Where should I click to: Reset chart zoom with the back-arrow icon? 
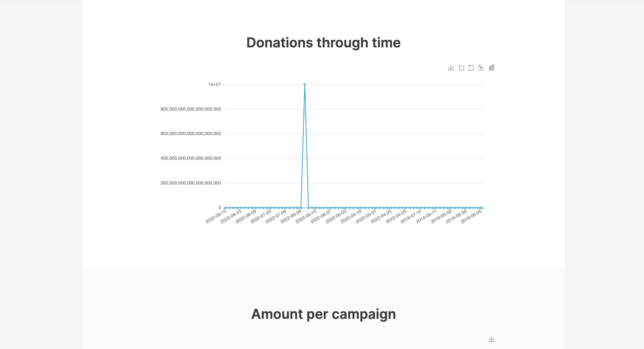471,68
